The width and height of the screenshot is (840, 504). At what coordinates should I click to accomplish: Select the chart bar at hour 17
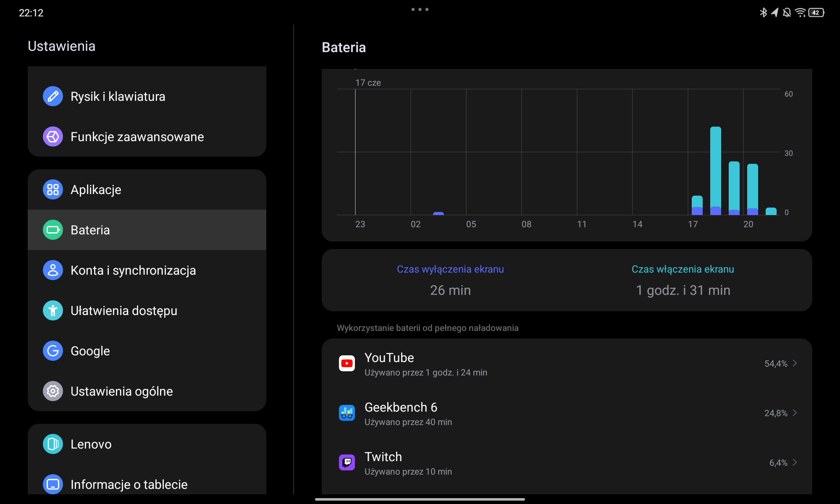(x=697, y=205)
